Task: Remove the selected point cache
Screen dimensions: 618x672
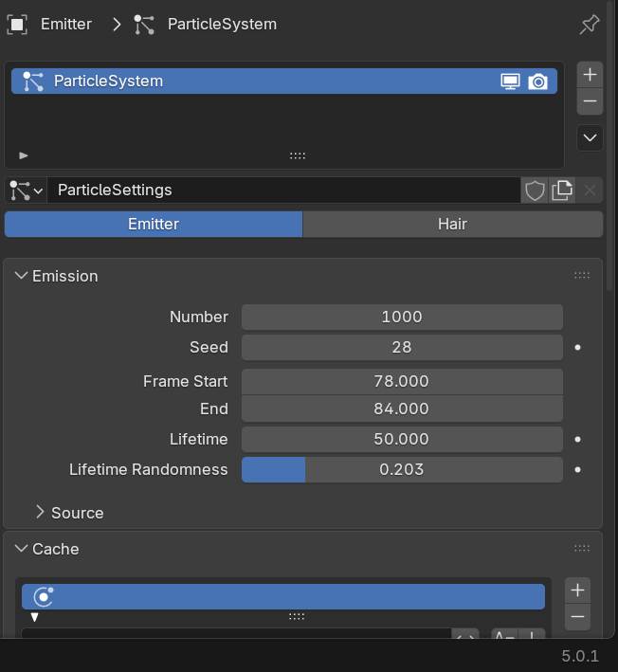Action: point(577,617)
